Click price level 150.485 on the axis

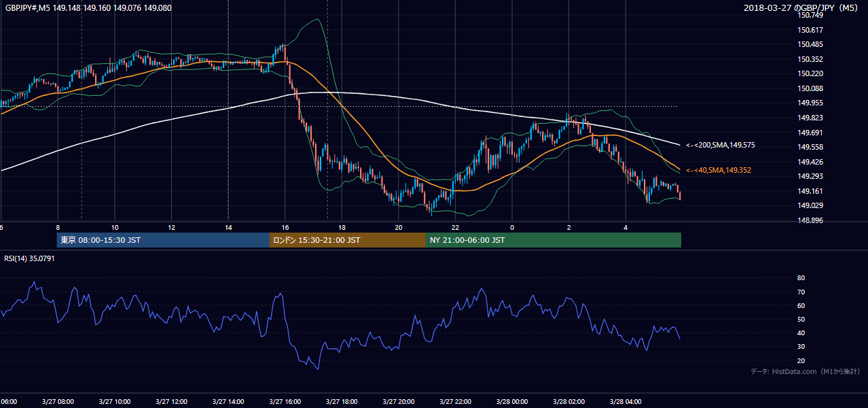(x=812, y=44)
